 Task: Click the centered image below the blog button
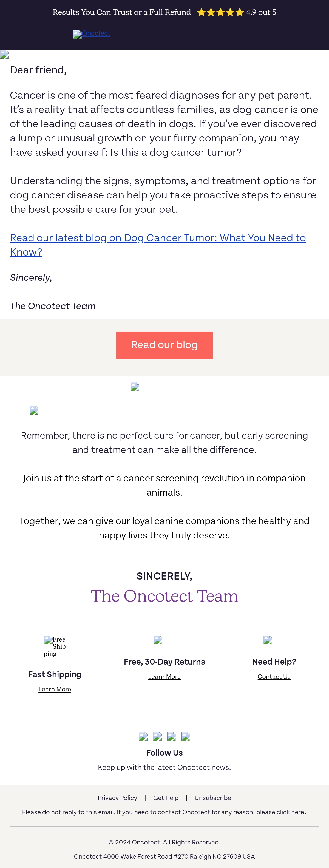tap(135, 387)
